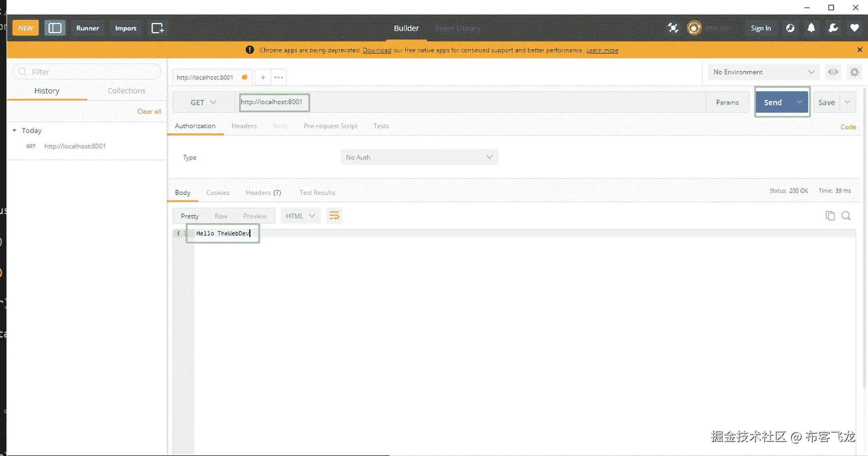The height and width of the screenshot is (456, 868).
Task: Toggle the sidebar layout icon
Action: pyautogui.click(x=55, y=28)
